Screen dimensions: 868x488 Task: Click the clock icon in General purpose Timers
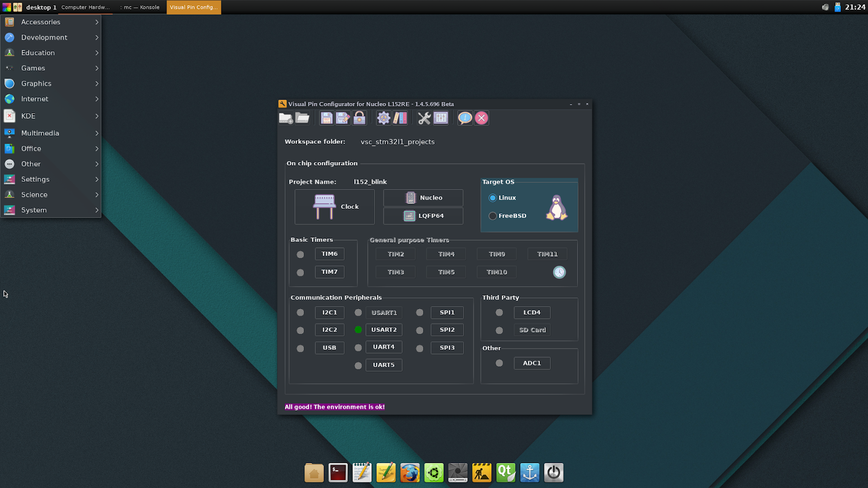pos(559,272)
